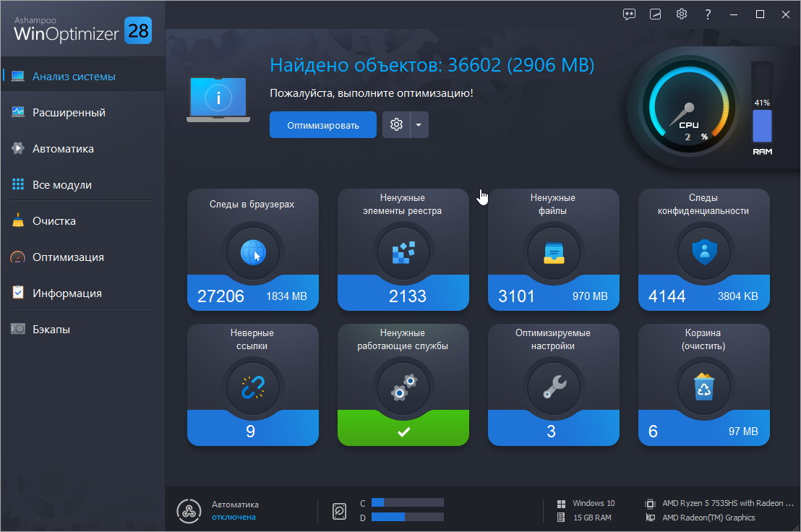Click the skin/theme switch icon in title bar
The height and width of the screenshot is (532, 801).
tap(656, 14)
